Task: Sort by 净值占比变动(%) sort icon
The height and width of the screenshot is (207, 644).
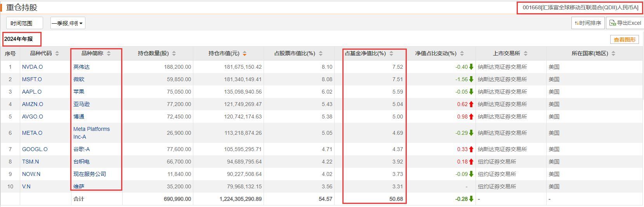Action: pyautogui.click(x=462, y=54)
